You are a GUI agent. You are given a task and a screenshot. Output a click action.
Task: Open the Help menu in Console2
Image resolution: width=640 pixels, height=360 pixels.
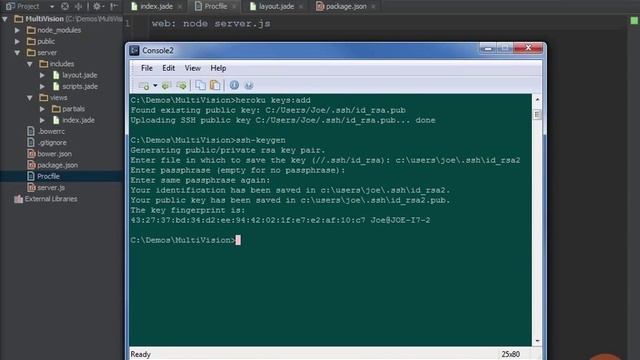[218, 68]
